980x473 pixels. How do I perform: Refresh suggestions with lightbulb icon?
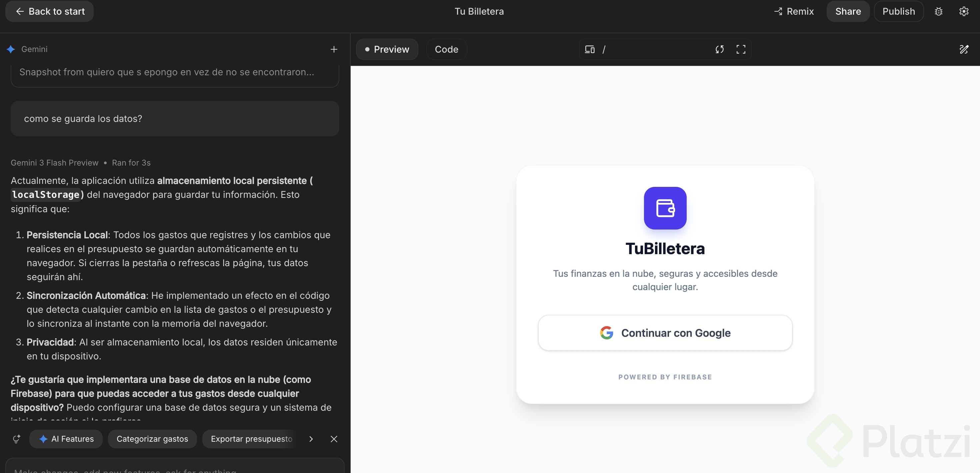[x=16, y=439]
